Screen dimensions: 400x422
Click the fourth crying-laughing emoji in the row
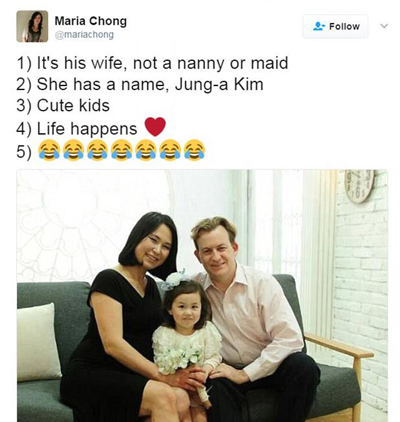[122, 150]
